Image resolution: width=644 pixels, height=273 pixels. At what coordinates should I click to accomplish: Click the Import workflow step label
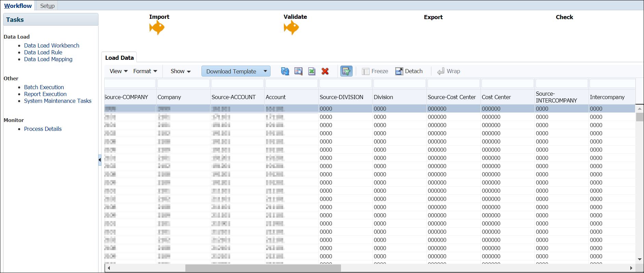tap(159, 17)
